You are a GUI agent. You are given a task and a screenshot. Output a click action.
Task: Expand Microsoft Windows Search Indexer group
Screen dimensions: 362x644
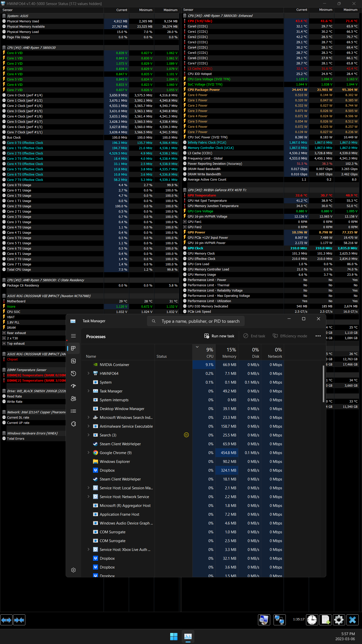[88, 417]
